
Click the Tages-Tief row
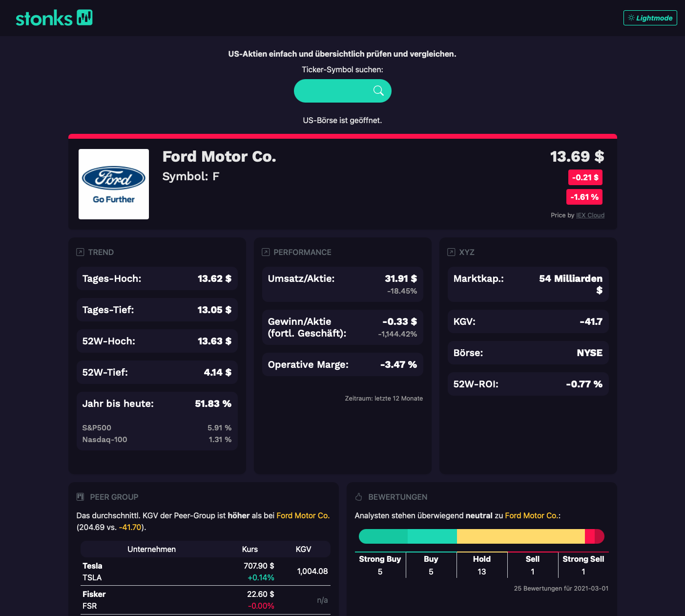tap(157, 310)
